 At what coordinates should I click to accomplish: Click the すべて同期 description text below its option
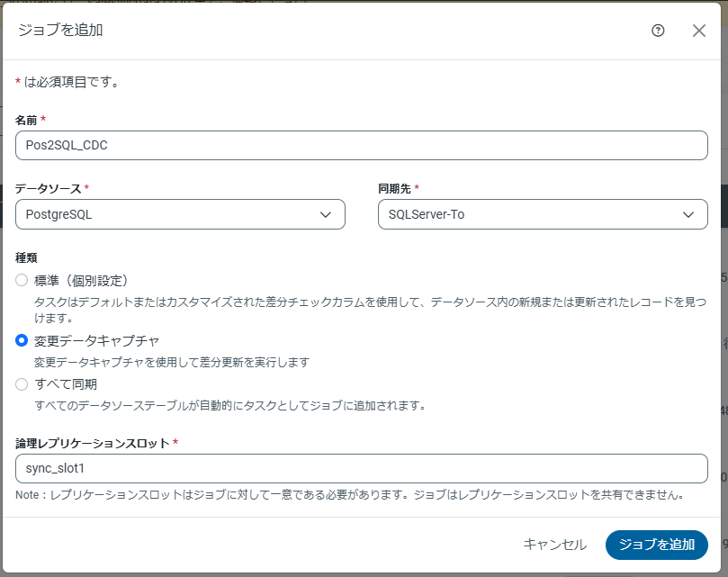pyautogui.click(x=229, y=405)
